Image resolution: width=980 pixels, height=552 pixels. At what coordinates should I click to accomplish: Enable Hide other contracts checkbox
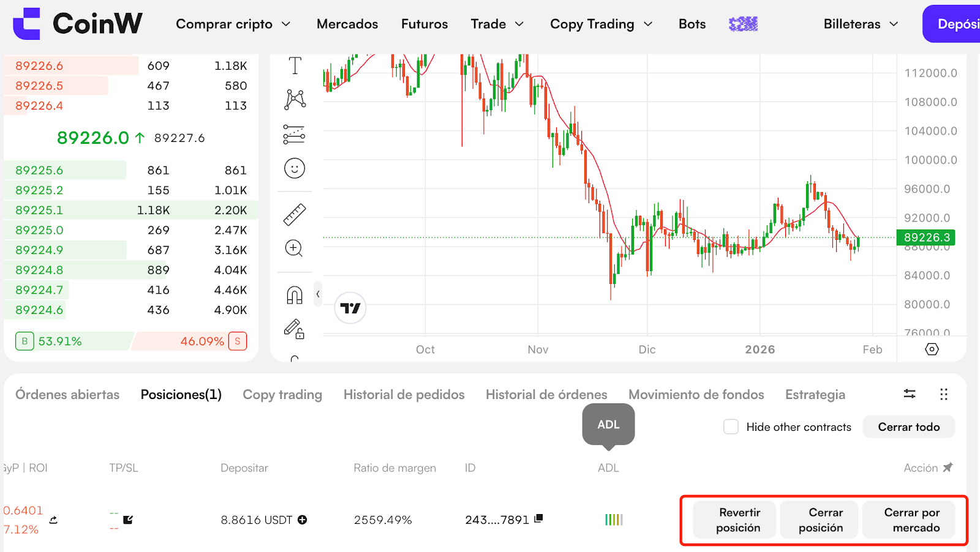[731, 427]
